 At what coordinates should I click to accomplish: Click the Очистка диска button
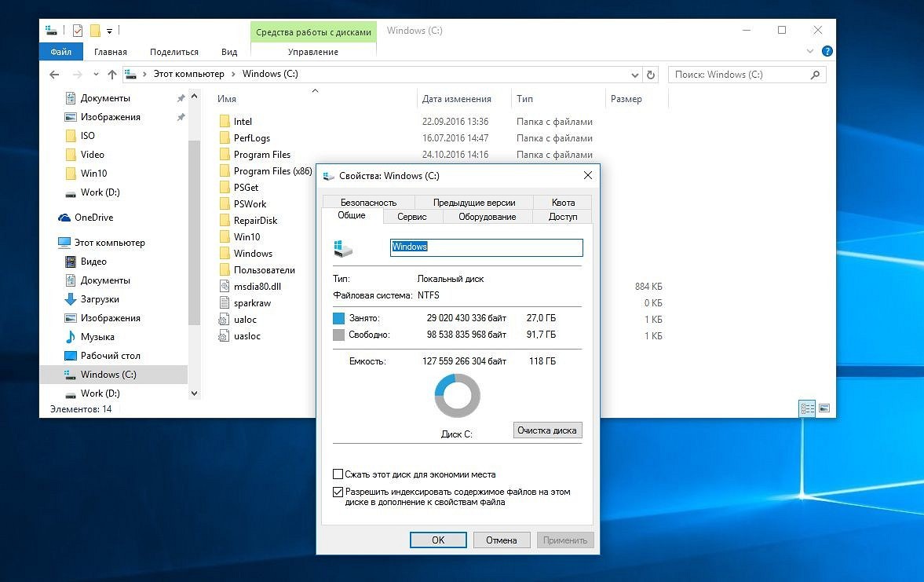point(547,430)
